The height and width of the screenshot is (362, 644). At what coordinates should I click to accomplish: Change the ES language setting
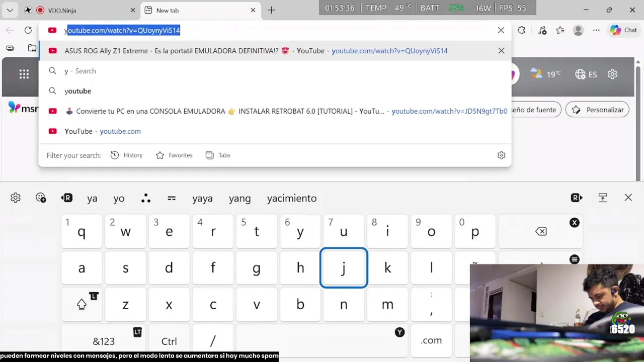(586, 74)
